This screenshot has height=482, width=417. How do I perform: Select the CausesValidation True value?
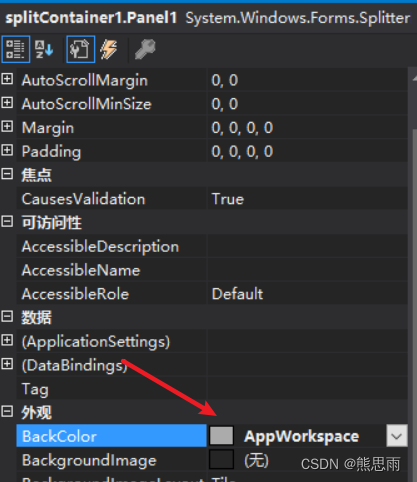[x=228, y=199]
